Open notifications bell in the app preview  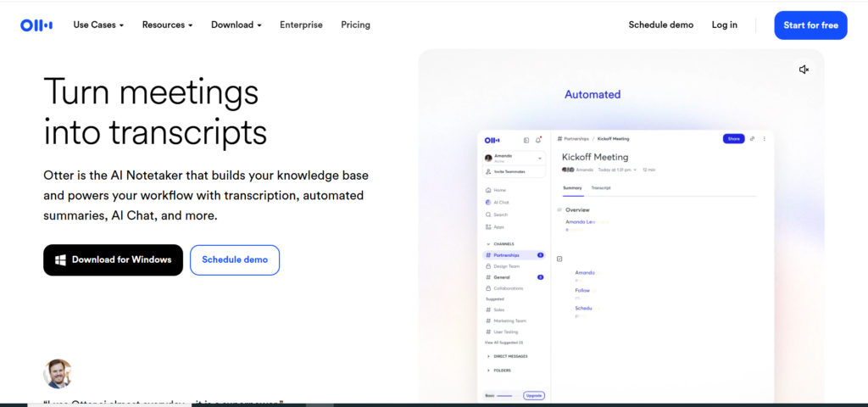[x=538, y=140]
